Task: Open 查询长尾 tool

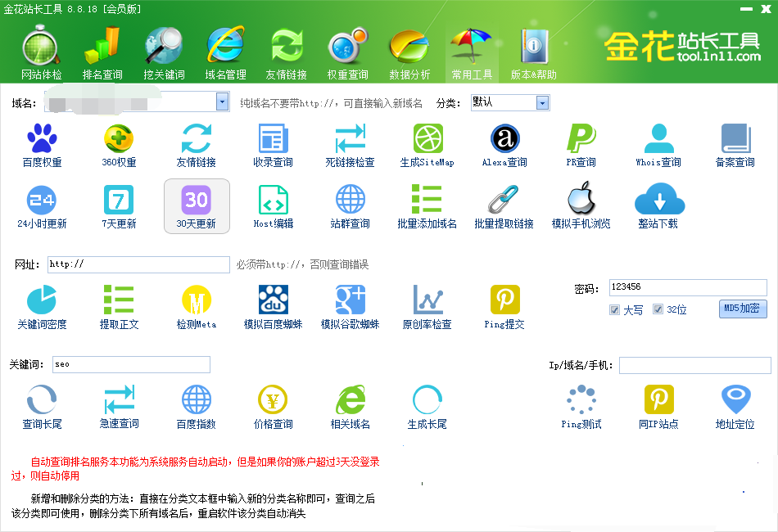Action: (42, 407)
